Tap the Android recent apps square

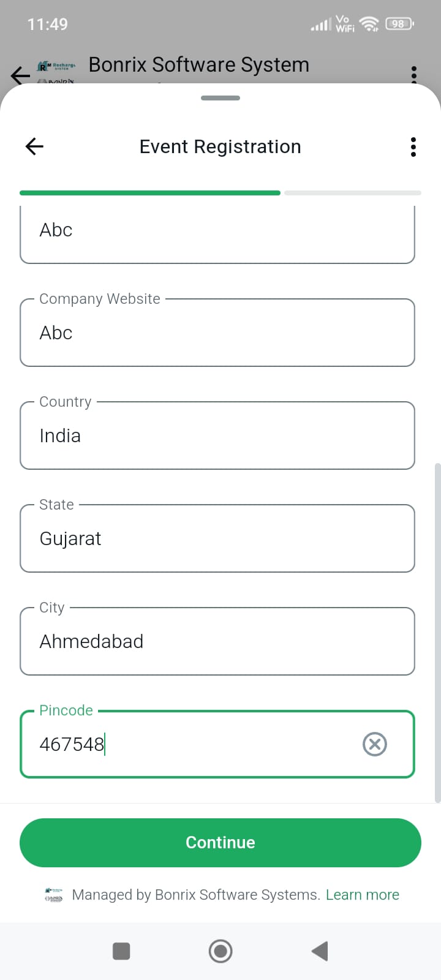(x=121, y=951)
